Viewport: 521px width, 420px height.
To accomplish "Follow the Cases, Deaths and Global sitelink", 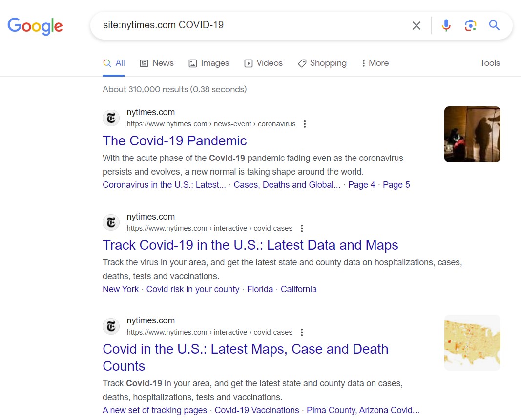I will coord(287,185).
